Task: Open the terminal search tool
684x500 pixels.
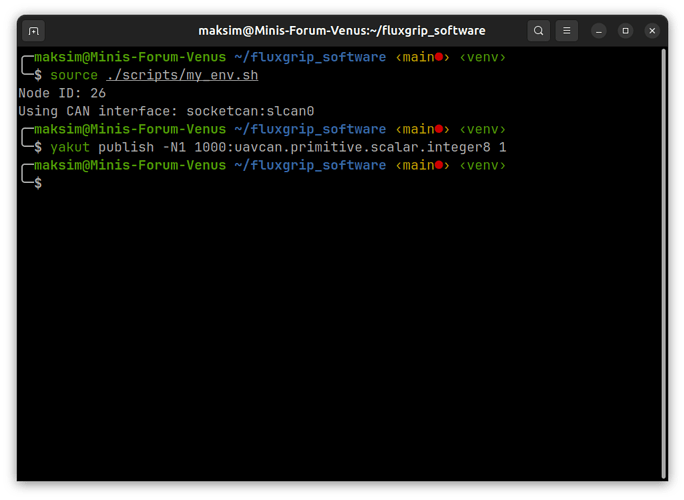Action: pyautogui.click(x=538, y=31)
